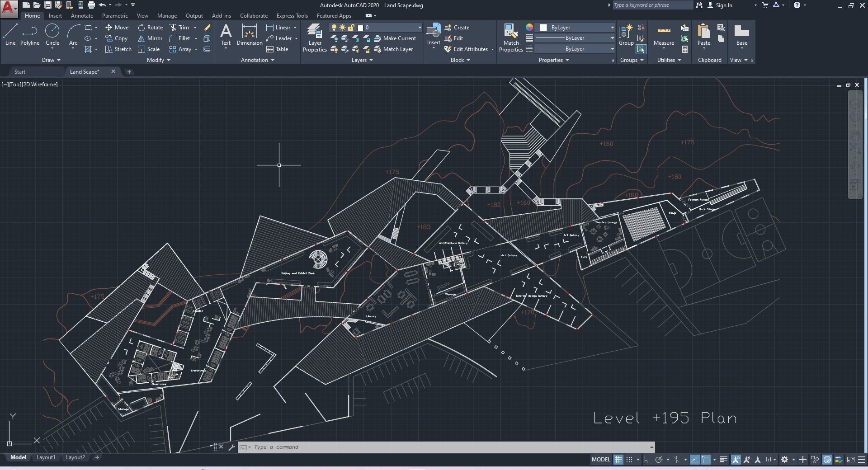Open the AutoCAD application menu logo
Viewport: 868px width, 470px height.
coord(9,9)
